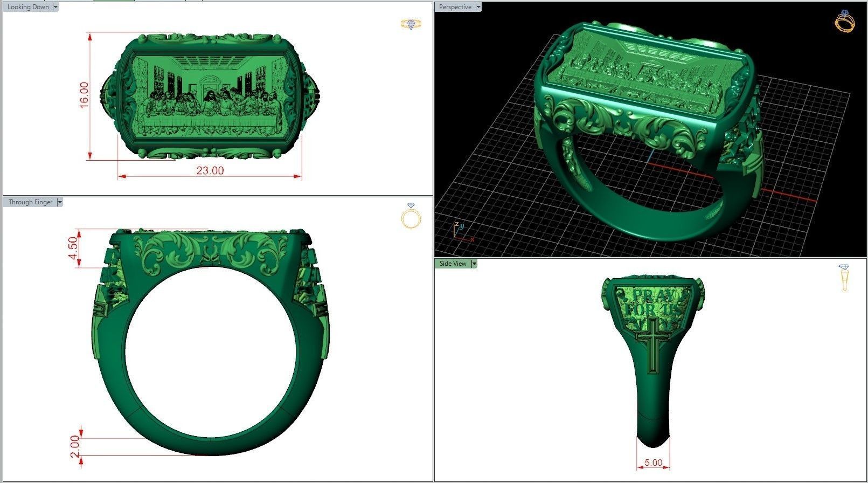Open the Side View viewport dropdown arrow

click(474, 264)
